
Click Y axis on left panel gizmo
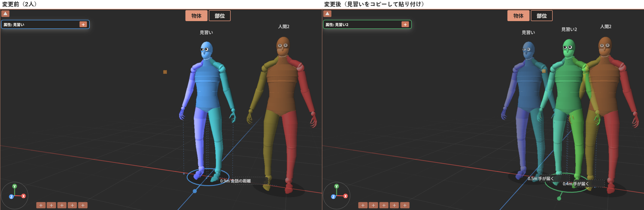15,186
